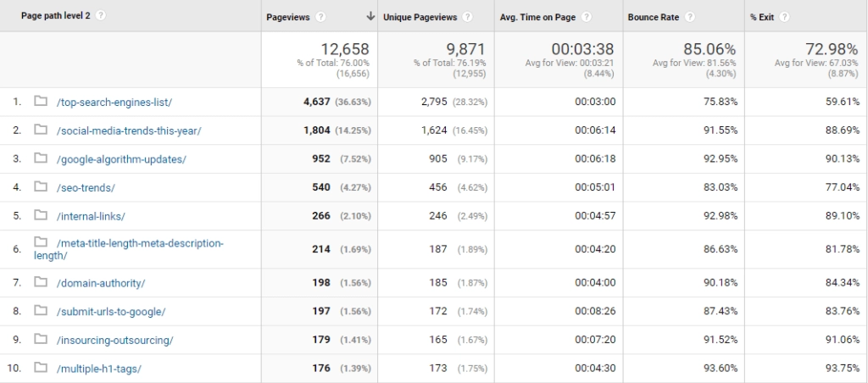Open /multiple-h1-tags/ page link

99,369
